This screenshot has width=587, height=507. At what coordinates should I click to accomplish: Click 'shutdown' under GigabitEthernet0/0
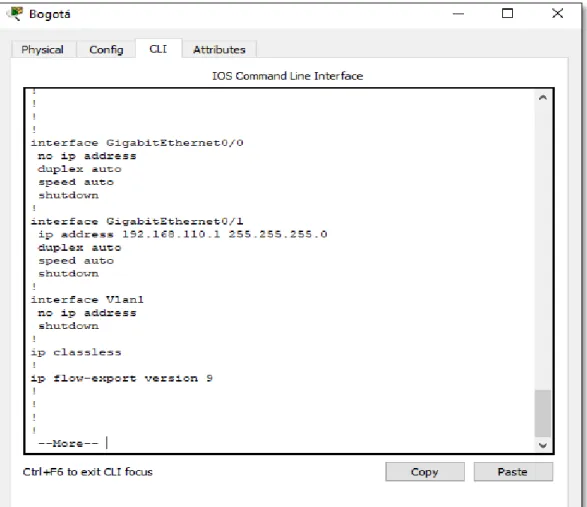click(x=69, y=195)
